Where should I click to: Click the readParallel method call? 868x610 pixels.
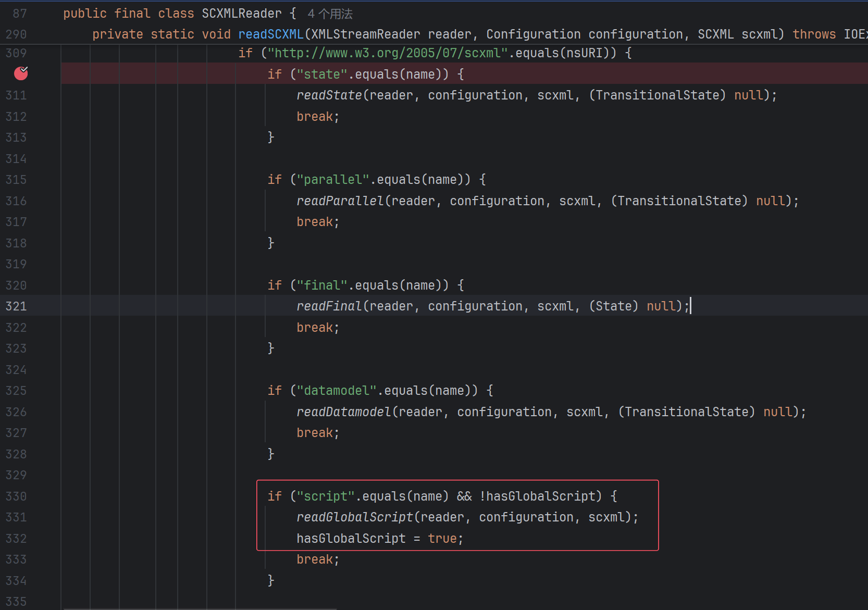(x=340, y=201)
